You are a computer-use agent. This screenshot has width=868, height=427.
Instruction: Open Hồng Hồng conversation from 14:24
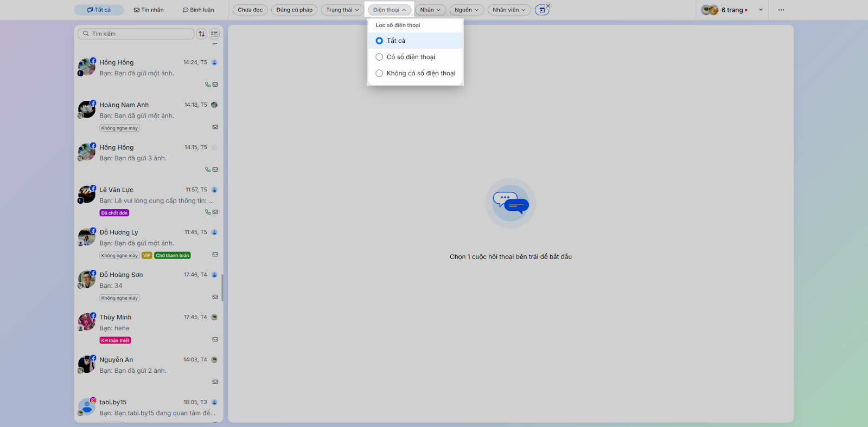click(149, 73)
